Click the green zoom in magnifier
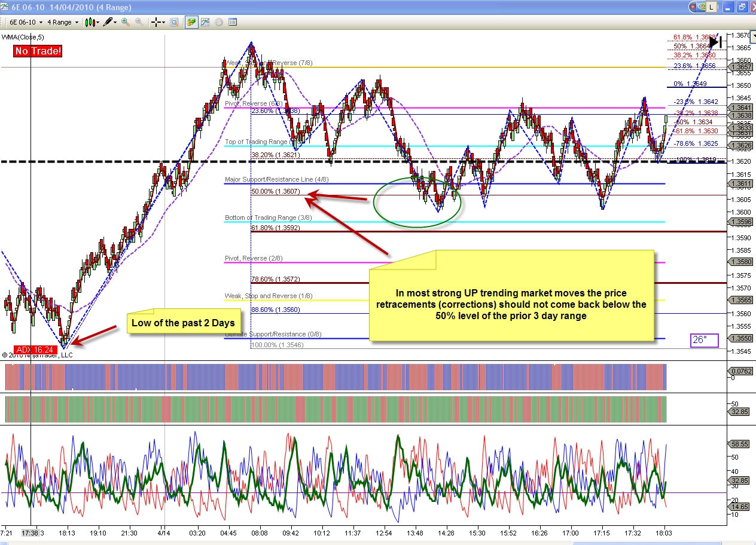The height and width of the screenshot is (545, 756). coord(126,22)
